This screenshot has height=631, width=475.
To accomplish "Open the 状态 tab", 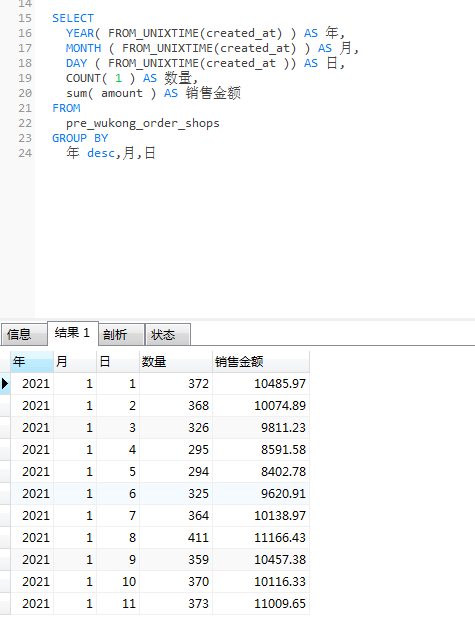I will [x=167, y=334].
